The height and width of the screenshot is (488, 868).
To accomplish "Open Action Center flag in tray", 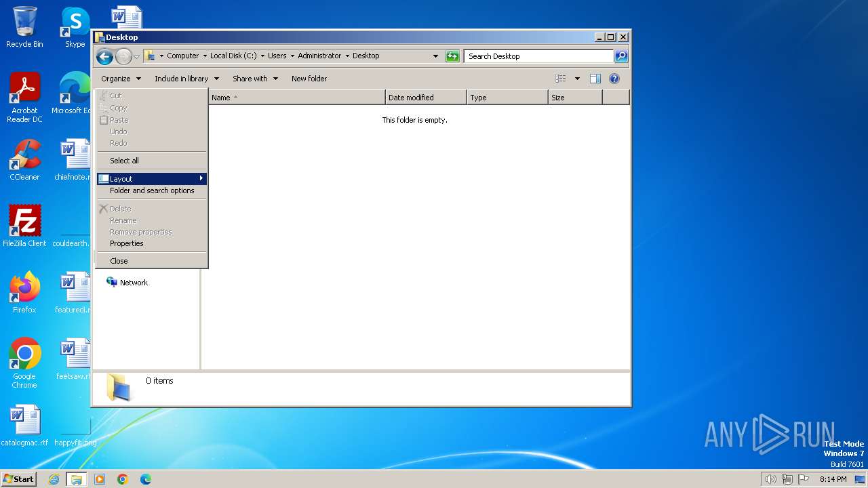I will [804, 479].
